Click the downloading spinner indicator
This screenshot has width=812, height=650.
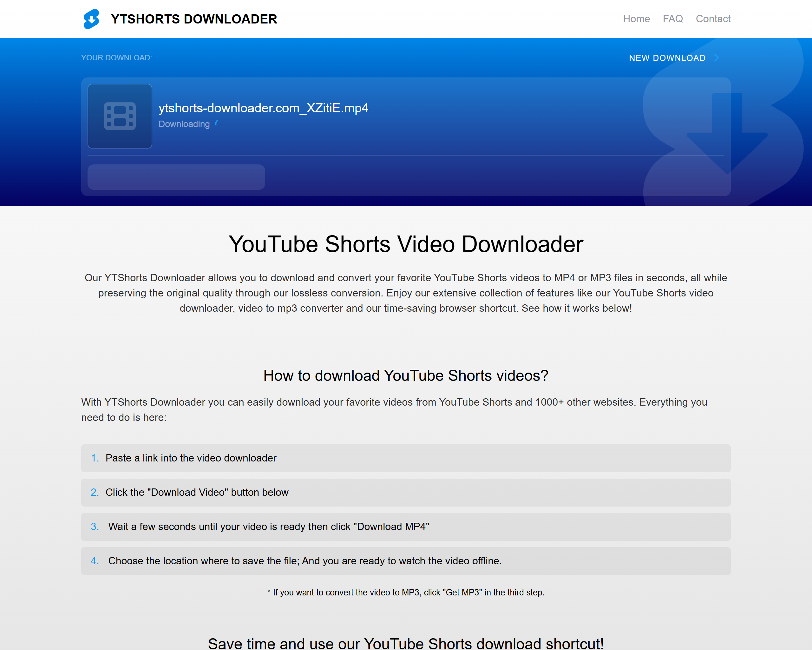click(x=217, y=123)
